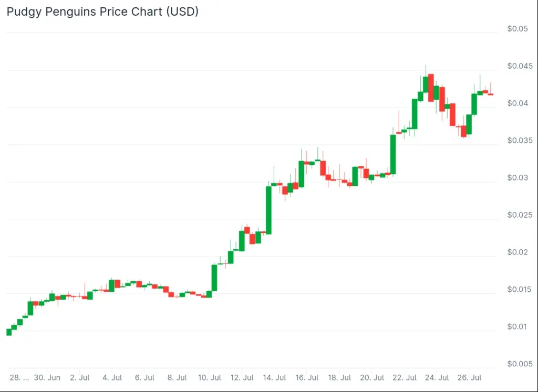Click the 14. Jul date marker
The height and width of the screenshot is (392, 538).
click(x=274, y=378)
